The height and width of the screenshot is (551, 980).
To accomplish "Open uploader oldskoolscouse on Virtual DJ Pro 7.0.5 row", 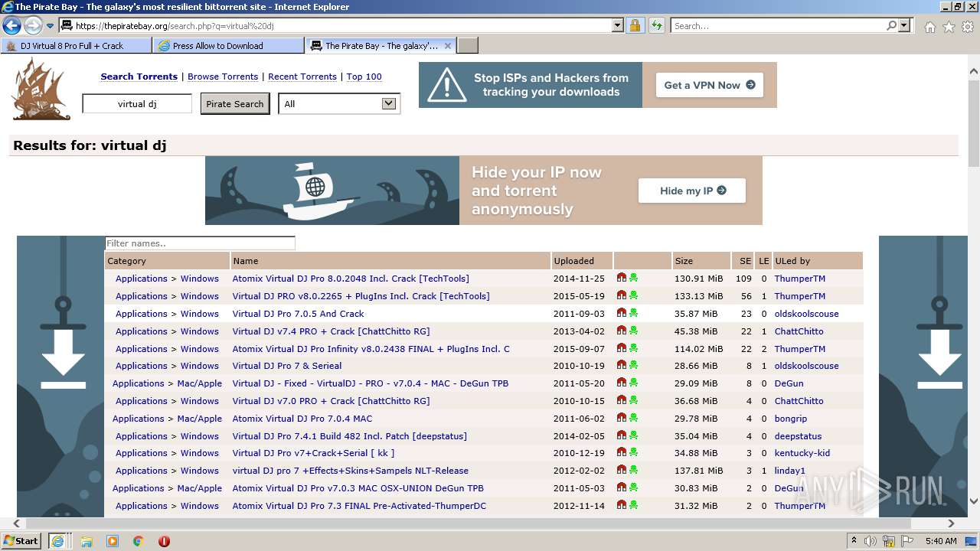I will click(806, 314).
